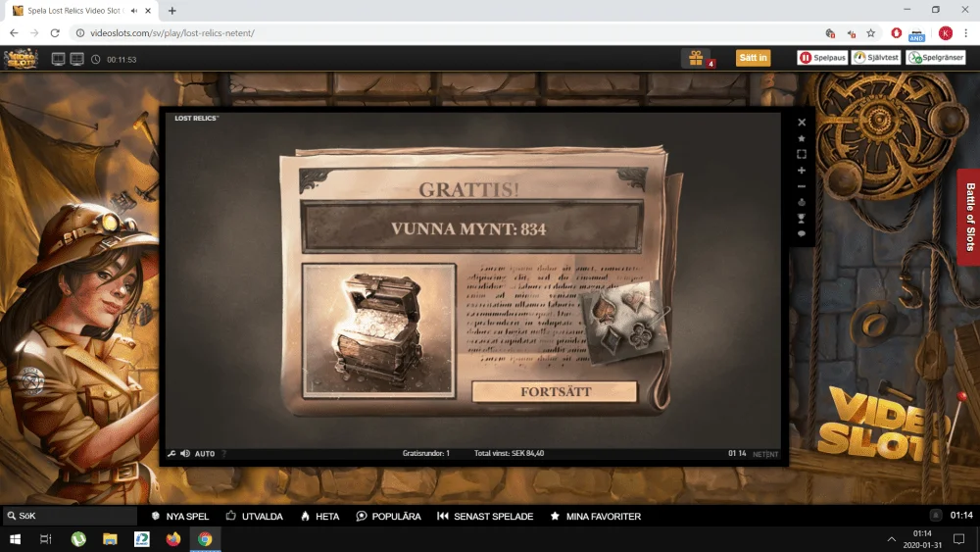Open MINA FAVORITER category
The image size is (980, 552).
click(x=596, y=517)
